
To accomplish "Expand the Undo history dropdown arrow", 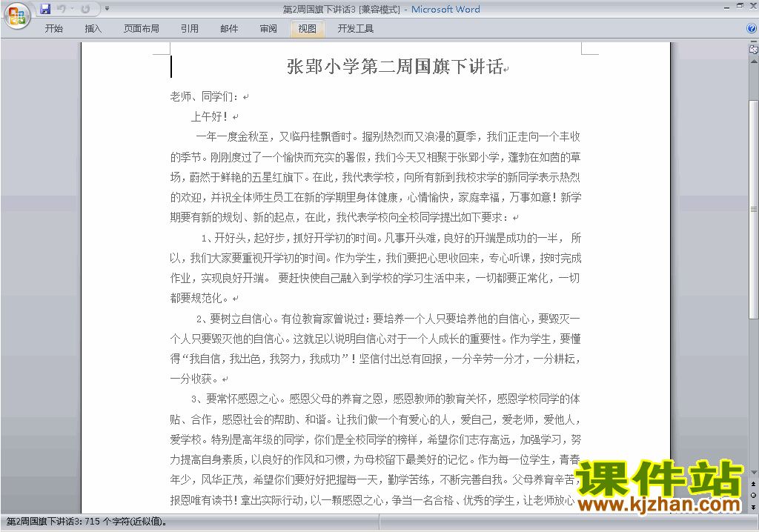I will pyautogui.click(x=72, y=9).
